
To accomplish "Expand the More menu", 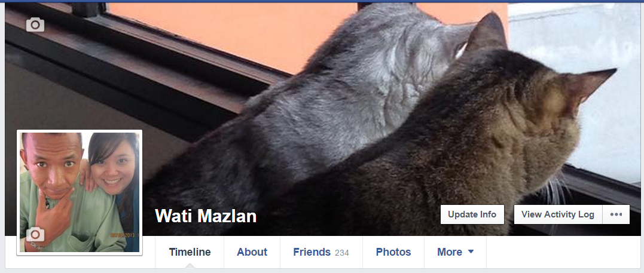I will [456, 252].
